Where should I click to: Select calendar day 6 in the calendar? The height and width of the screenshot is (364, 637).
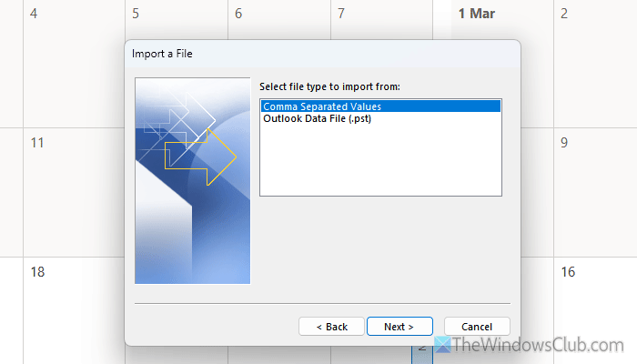(x=238, y=14)
